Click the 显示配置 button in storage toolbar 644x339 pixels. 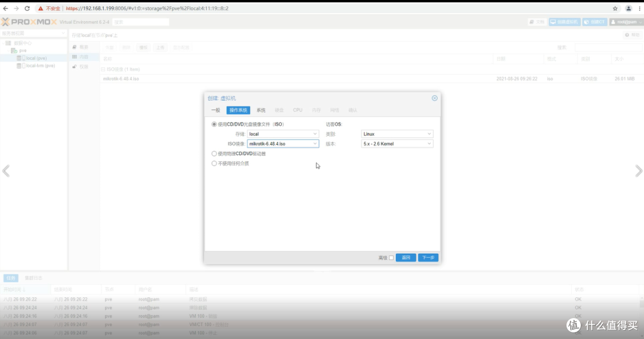[181, 48]
